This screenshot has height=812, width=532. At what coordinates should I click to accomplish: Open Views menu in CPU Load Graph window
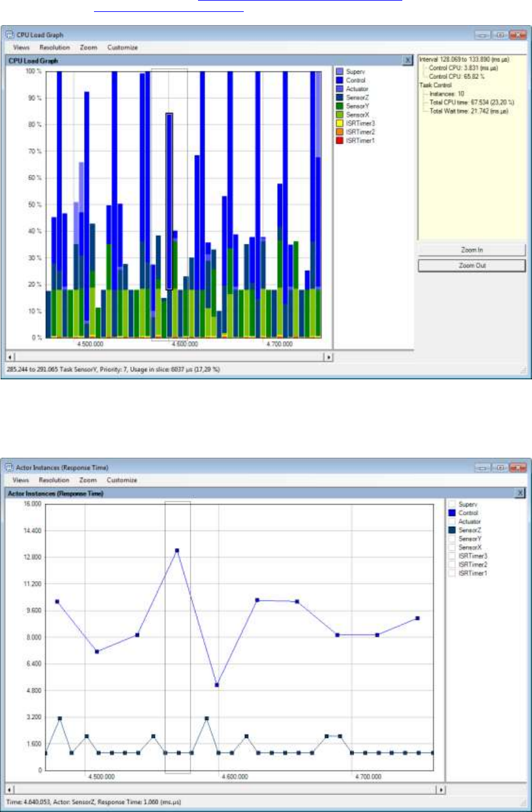21,47
